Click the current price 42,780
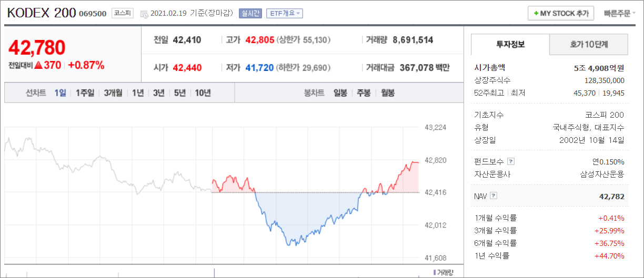Image resolution: width=644 pixels, height=278 pixels. (37, 47)
